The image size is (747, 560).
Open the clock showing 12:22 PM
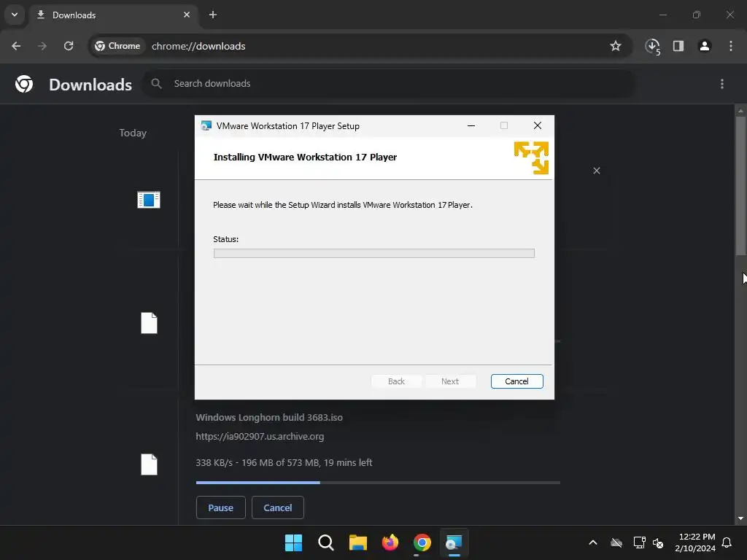tap(695, 542)
